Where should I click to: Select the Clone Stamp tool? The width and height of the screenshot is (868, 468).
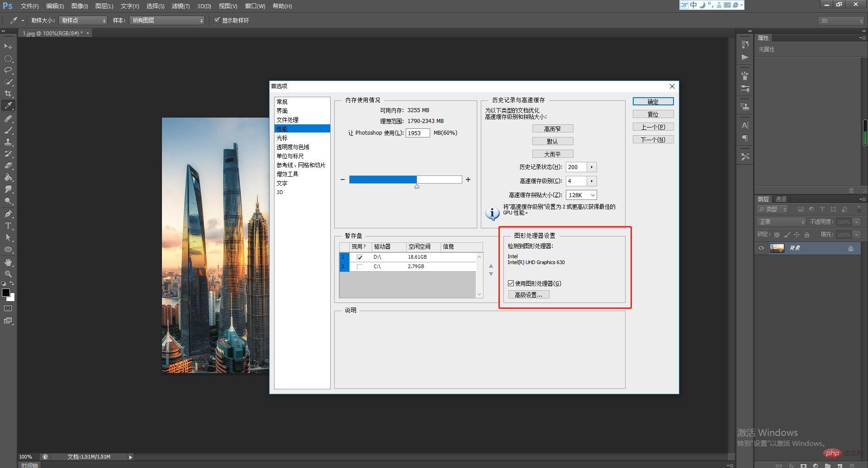(x=8, y=142)
